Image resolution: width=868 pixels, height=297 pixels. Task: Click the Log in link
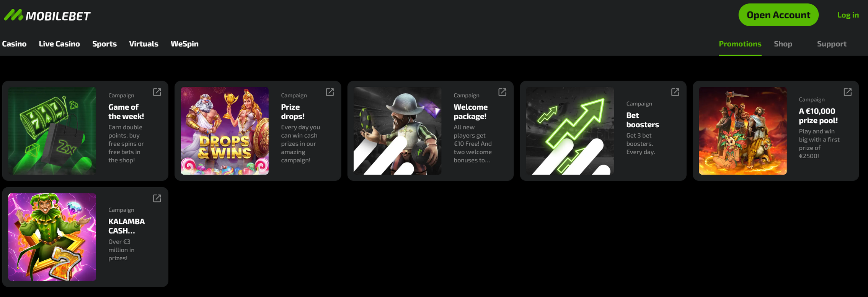click(x=848, y=15)
